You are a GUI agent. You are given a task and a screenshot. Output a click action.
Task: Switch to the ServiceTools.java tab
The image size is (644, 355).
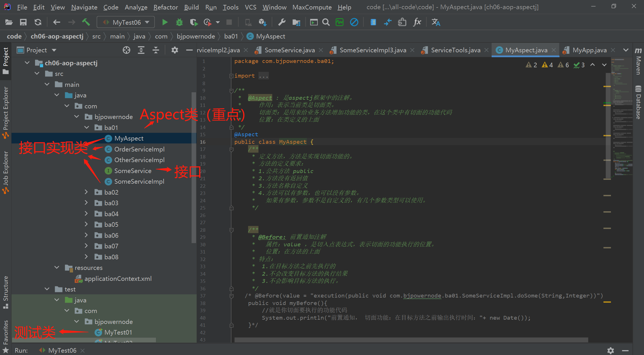[455, 50]
